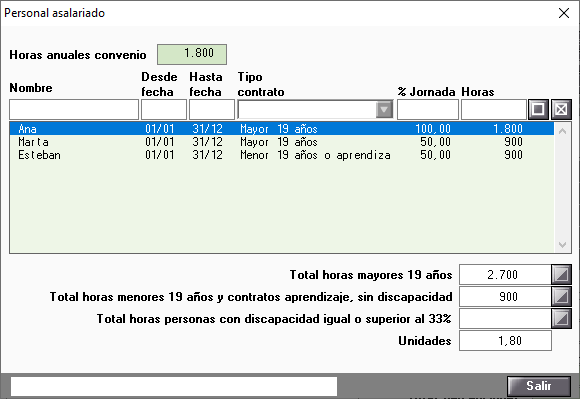Open the Tipo contrato dropdown arrow
This screenshot has height=399, width=580.
tap(384, 109)
